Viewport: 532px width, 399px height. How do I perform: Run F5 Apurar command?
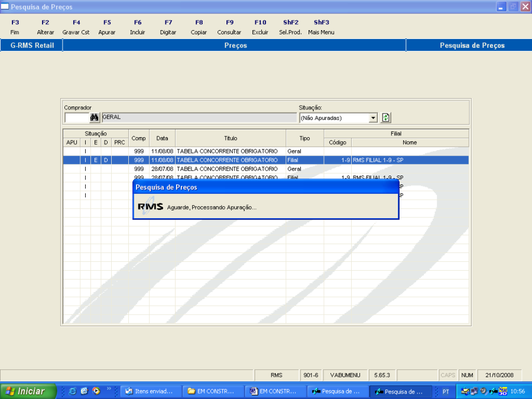tap(107, 27)
